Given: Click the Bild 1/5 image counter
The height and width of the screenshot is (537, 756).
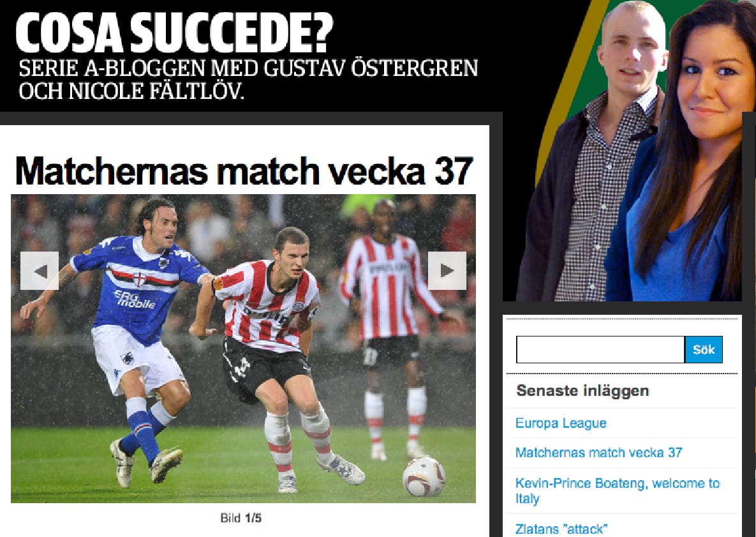Looking at the screenshot, I should (241, 518).
